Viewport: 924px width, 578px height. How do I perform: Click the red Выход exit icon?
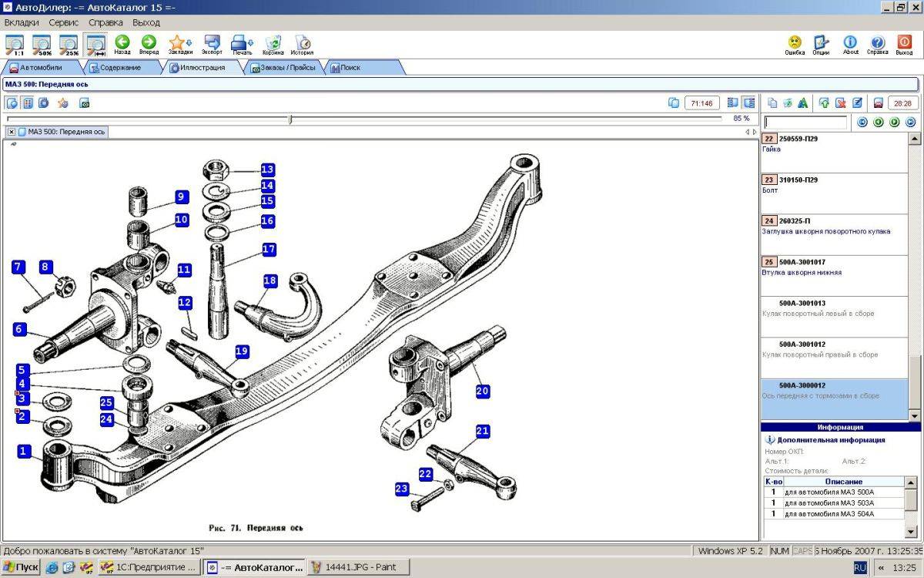tap(905, 45)
